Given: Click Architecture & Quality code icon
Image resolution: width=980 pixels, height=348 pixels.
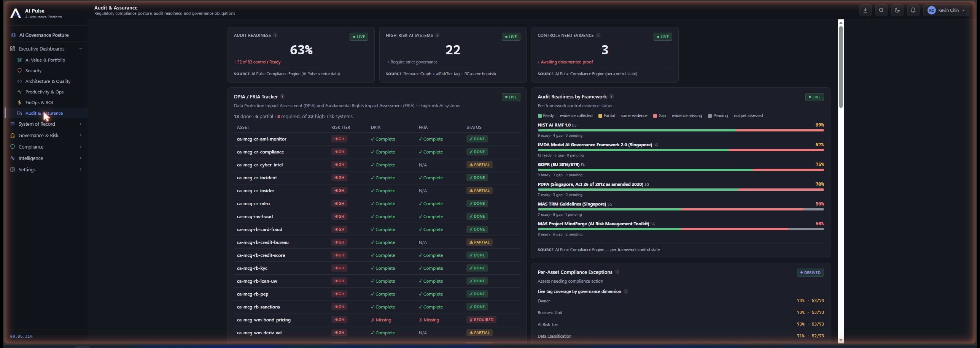Looking at the screenshot, I should [x=19, y=81].
